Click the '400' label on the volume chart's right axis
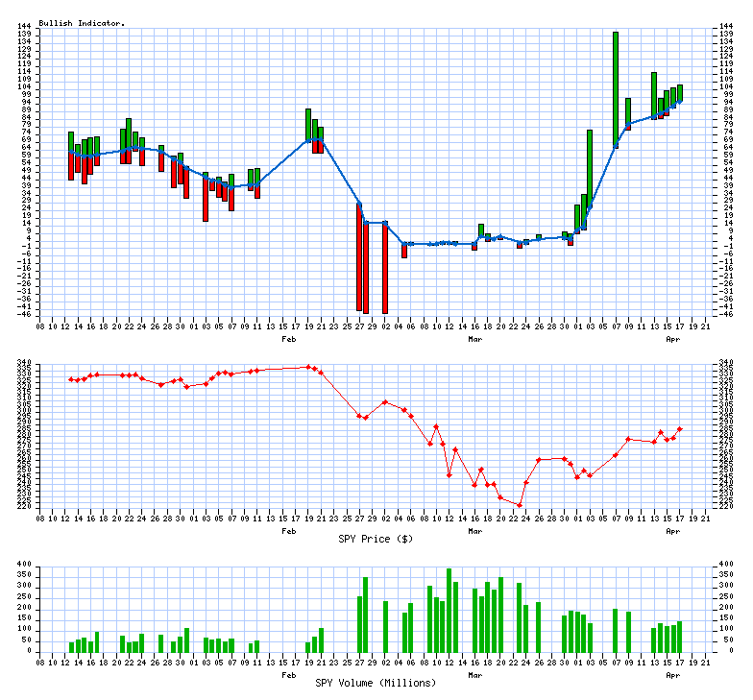 [727, 565]
